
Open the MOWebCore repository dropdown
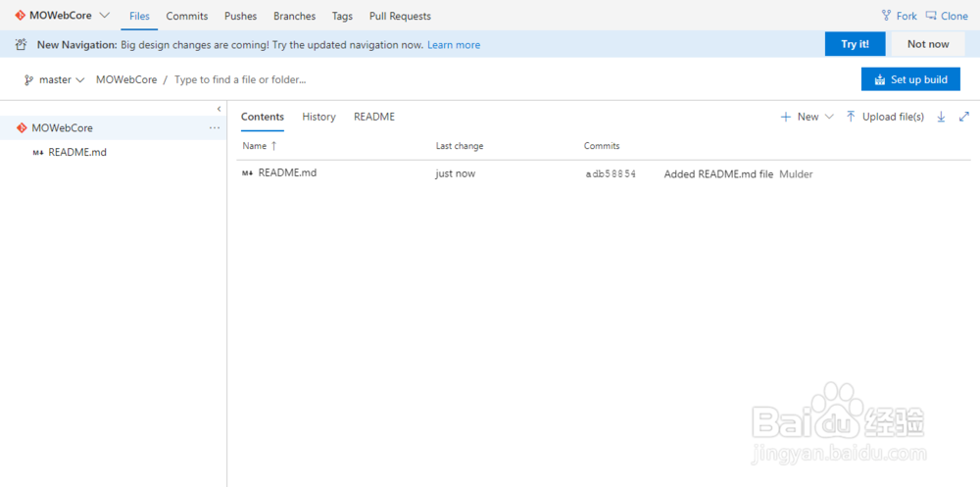pyautogui.click(x=63, y=16)
